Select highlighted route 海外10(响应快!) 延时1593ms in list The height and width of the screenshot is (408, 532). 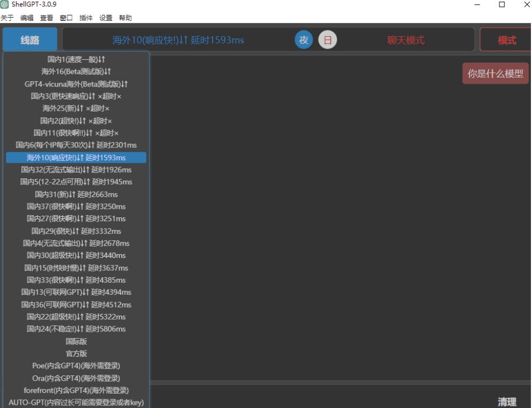(76, 158)
